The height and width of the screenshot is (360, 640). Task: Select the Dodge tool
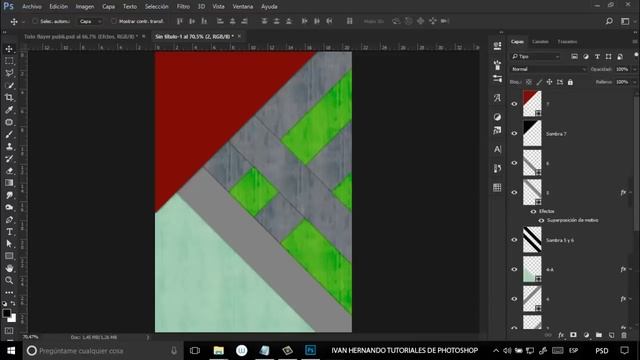coord(9,207)
